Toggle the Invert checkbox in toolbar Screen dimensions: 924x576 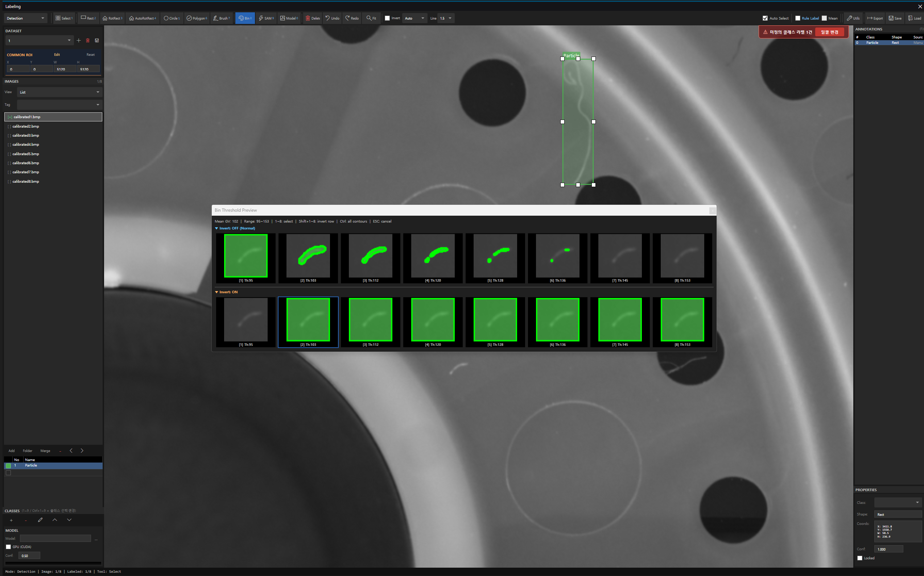(388, 18)
